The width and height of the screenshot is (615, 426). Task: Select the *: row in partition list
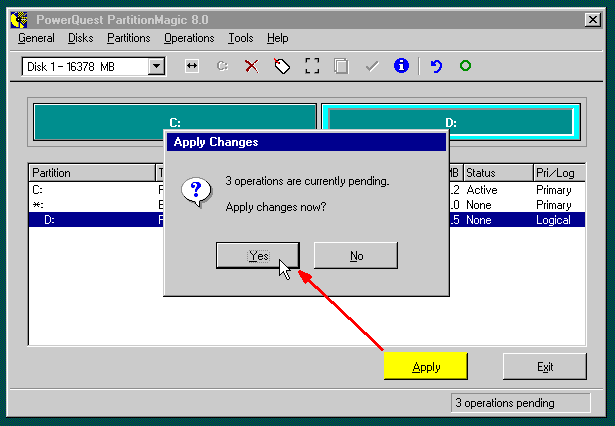[307, 205]
